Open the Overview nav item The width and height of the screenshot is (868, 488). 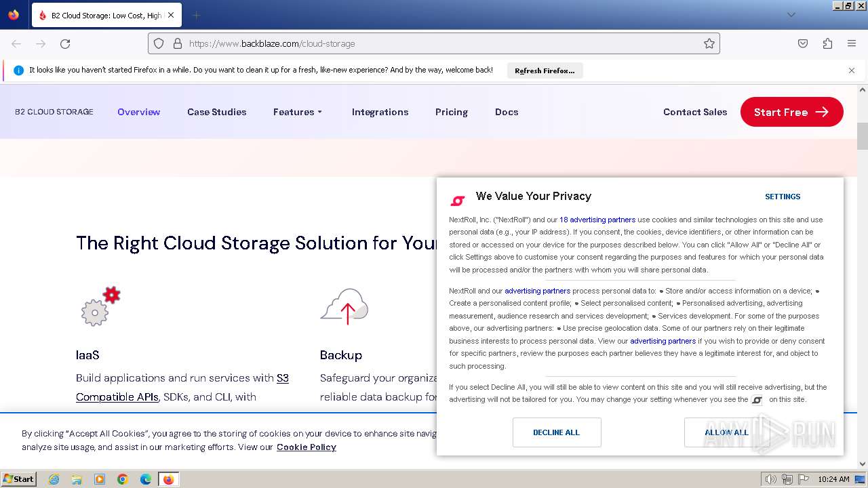point(139,112)
